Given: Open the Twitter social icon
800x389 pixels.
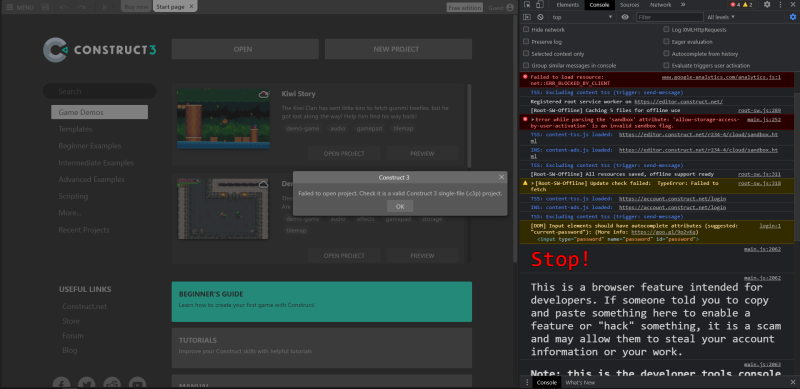Looking at the screenshot, I should (x=87, y=383).
